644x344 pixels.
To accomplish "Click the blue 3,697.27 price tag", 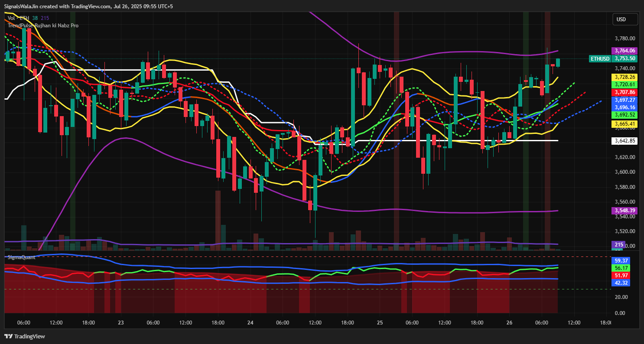I will (624, 100).
